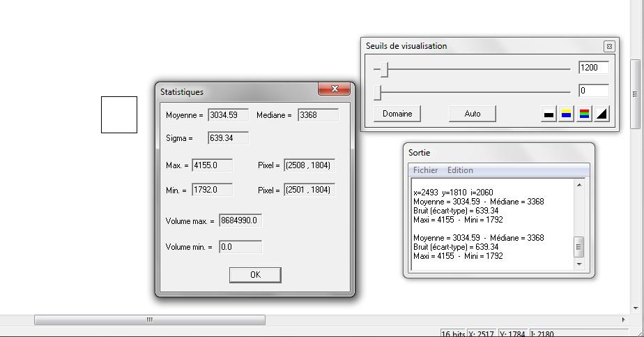644x337 pixels.
Task: Click the X: 2517 status bar entry
Action: click(x=482, y=334)
